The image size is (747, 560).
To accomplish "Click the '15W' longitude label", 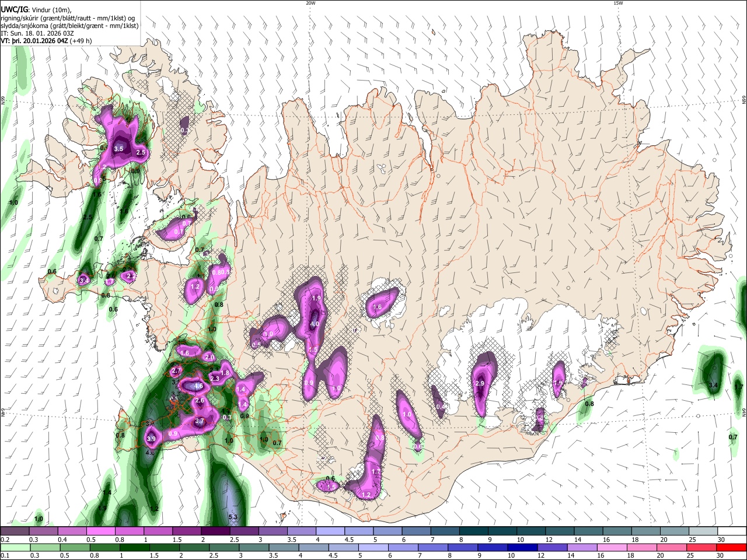I will pos(618,3).
